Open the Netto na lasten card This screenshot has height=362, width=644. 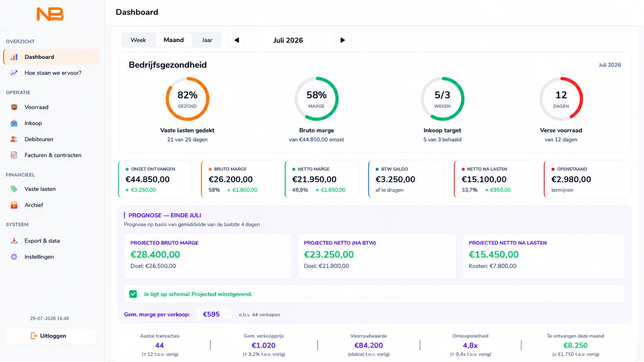coord(494,179)
